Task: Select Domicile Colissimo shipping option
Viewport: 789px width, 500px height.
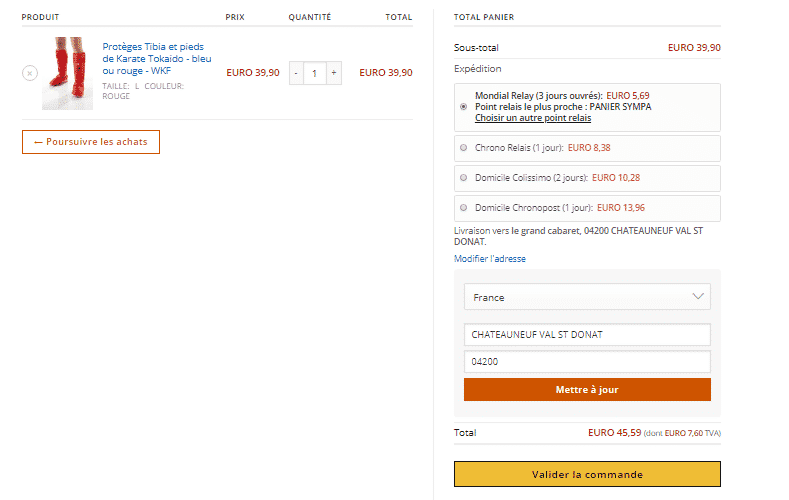Action: click(463, 178)
